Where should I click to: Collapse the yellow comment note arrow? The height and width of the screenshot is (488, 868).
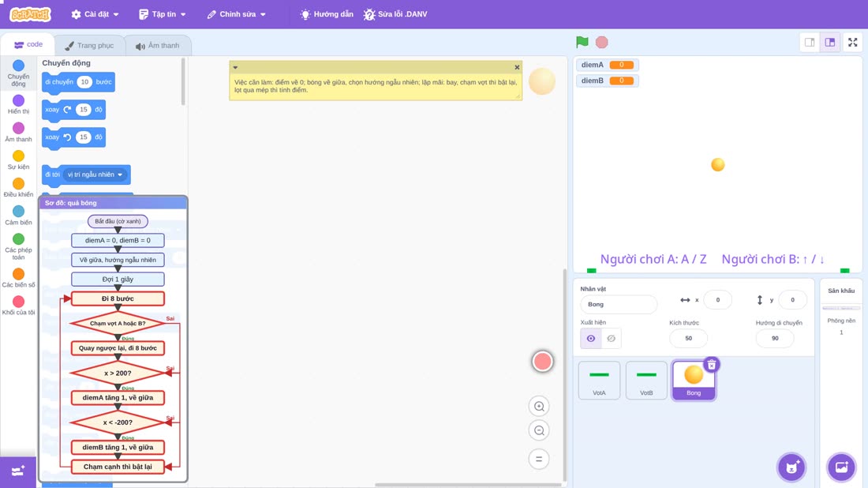pyautogui.click(x=235, y=67)
